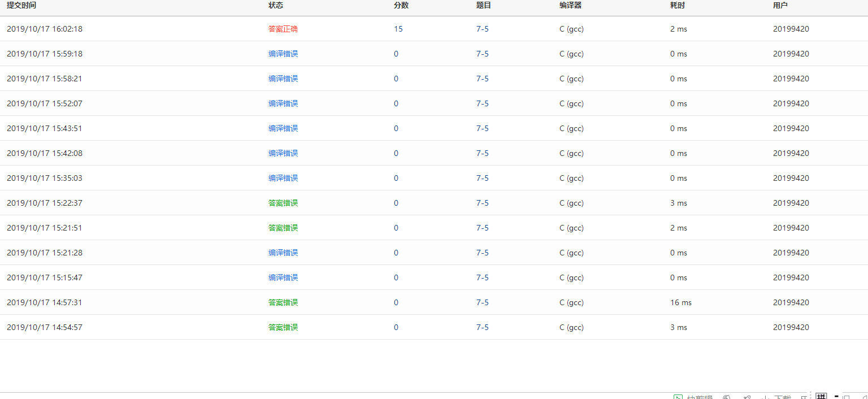Select the timestamp 2019/10/17 14:54:57
The height and width of the screenshot is (399, 868).
tap(45, 327)
